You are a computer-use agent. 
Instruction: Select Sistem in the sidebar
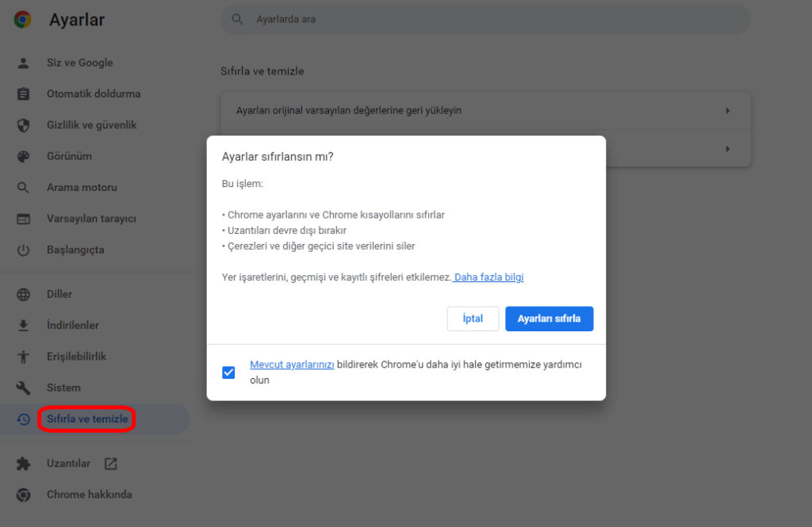coord(63,388)
